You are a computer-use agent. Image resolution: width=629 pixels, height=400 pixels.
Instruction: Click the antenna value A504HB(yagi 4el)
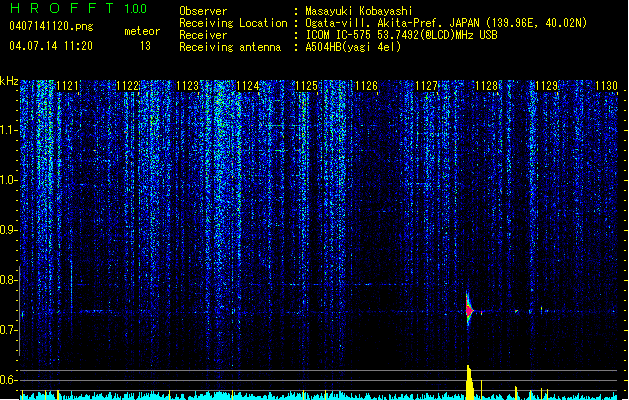[x=353, y=47]
